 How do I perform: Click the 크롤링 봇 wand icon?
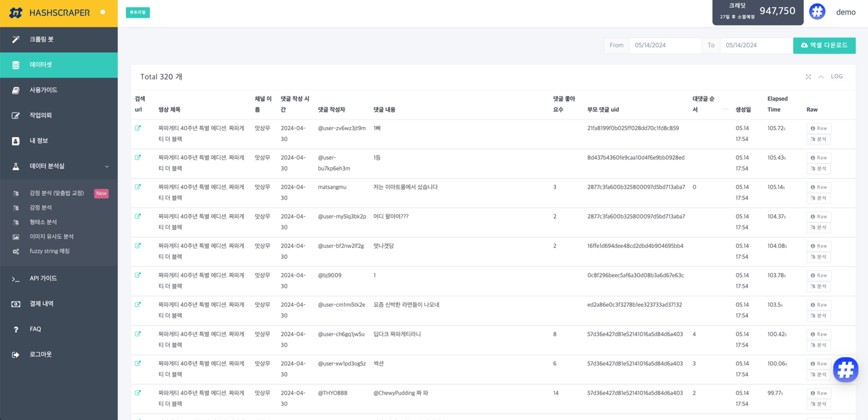point(16,39)
